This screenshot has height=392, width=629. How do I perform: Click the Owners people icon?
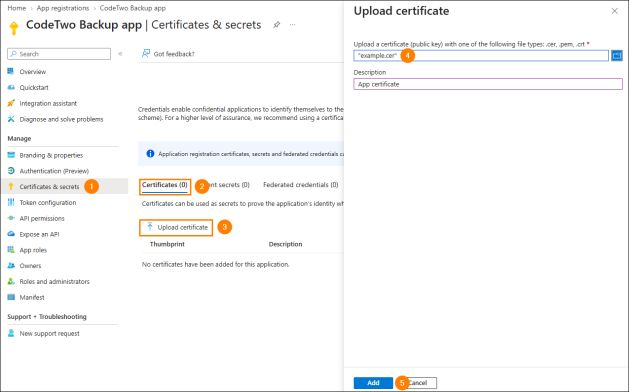(x=11, y=265)
